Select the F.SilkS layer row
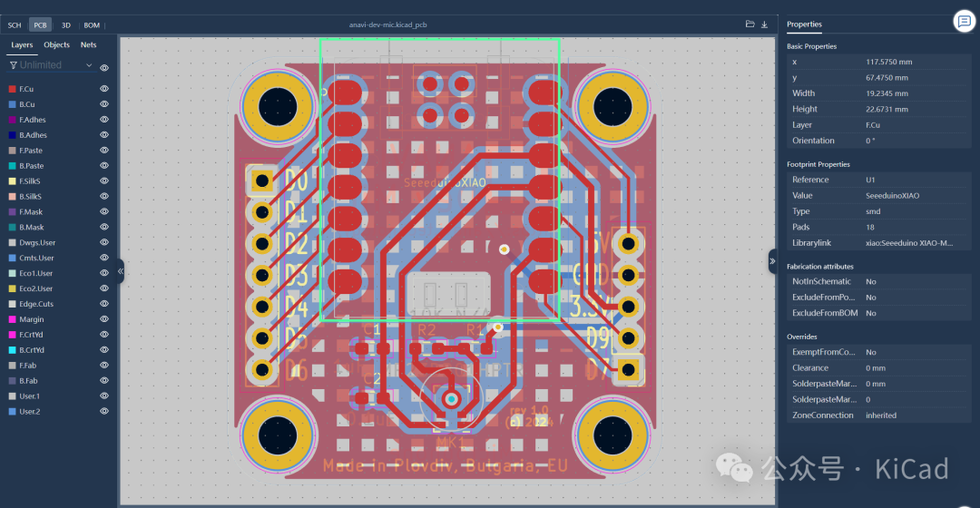The image size is (980, 508). pos(58,181)
